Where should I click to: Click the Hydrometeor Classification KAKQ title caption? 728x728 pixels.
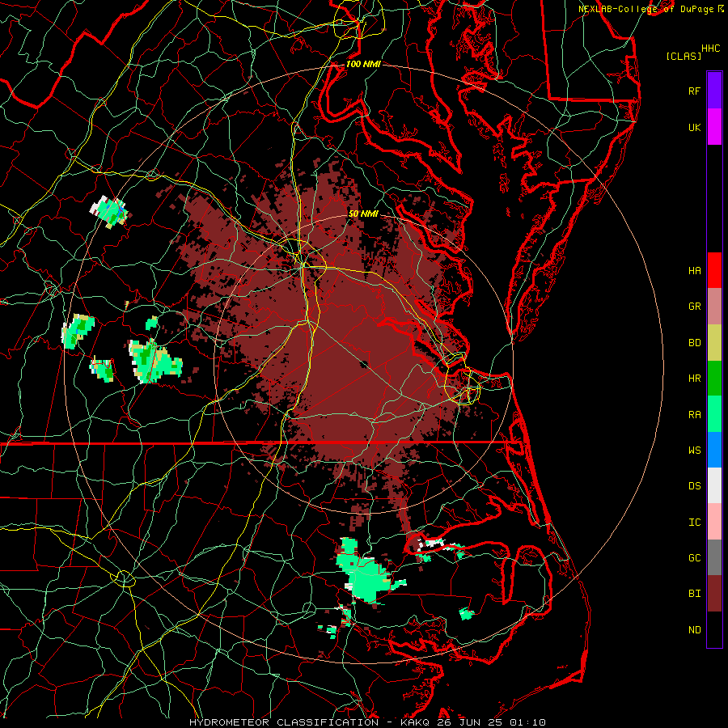pyautogui.click(x=367, y=722)
